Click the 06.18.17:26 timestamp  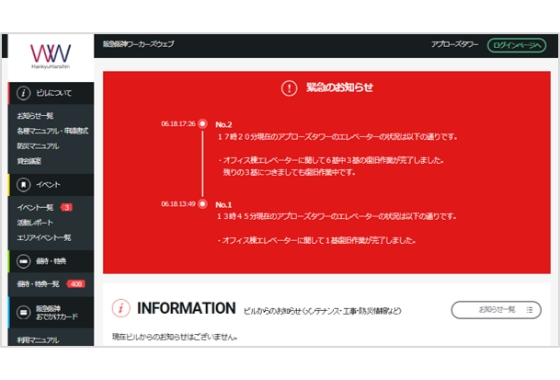[178, 124]
